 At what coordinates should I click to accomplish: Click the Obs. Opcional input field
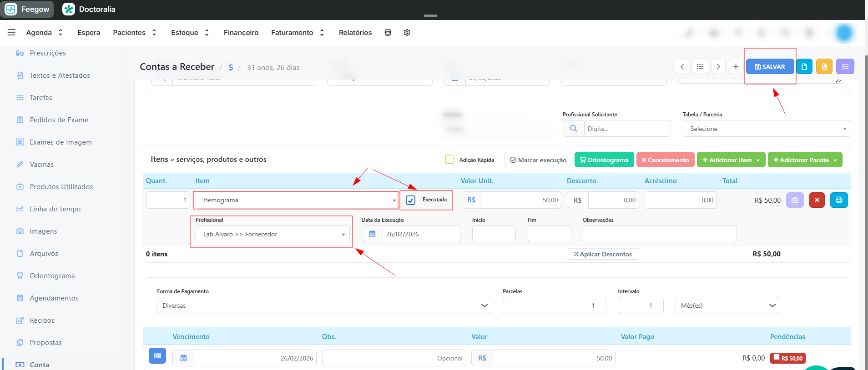(x=395, y=358)
